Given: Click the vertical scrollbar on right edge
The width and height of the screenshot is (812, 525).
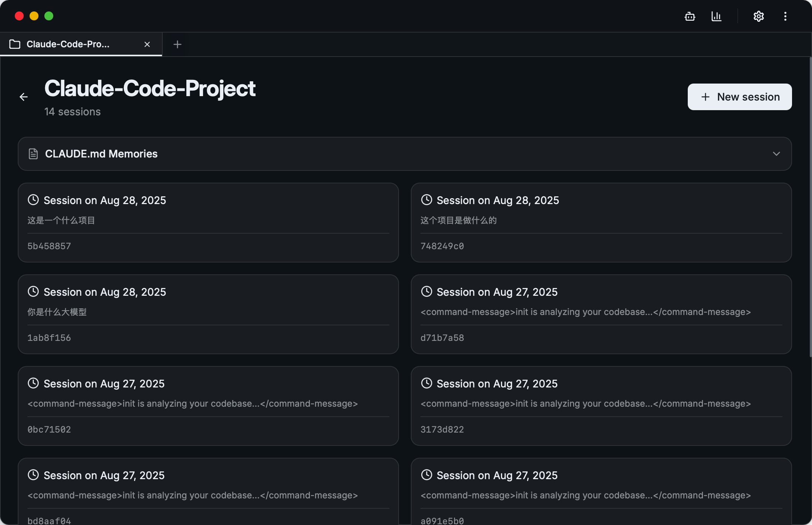Looking at the screenshot, I should pos(810,207).
